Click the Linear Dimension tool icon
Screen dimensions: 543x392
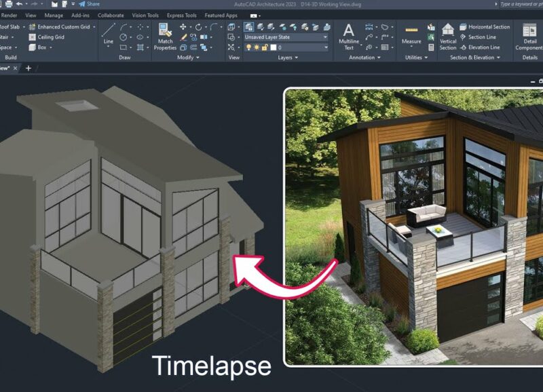coord(369,27)
